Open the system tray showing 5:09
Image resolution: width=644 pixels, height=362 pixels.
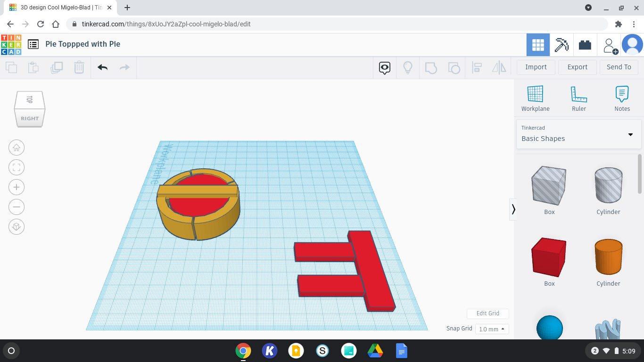click(x=613, y=351)
